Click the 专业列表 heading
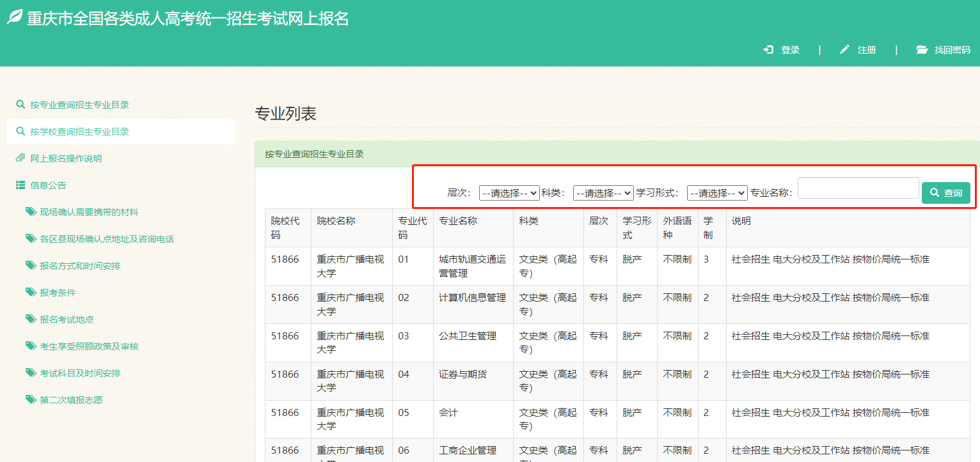 point(285,114)
